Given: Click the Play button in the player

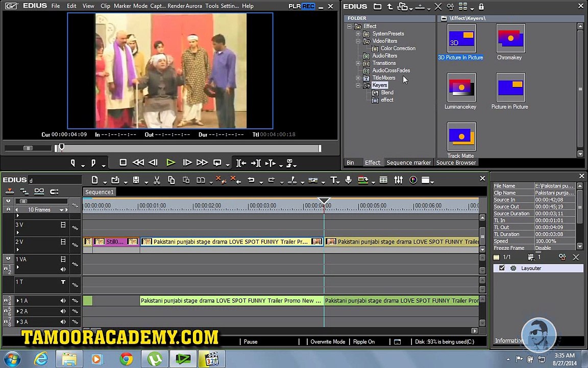Looking at the screenshot, I should click(170, 163).
